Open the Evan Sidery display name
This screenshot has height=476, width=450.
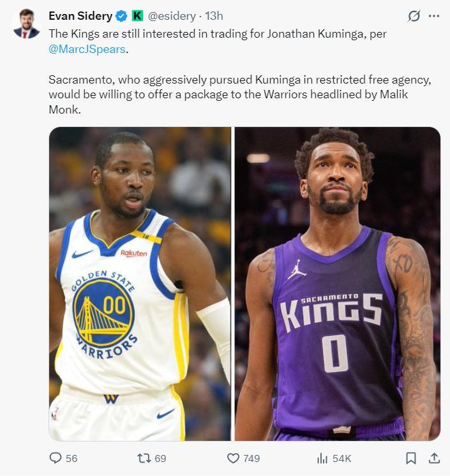[x=80, y=16]
